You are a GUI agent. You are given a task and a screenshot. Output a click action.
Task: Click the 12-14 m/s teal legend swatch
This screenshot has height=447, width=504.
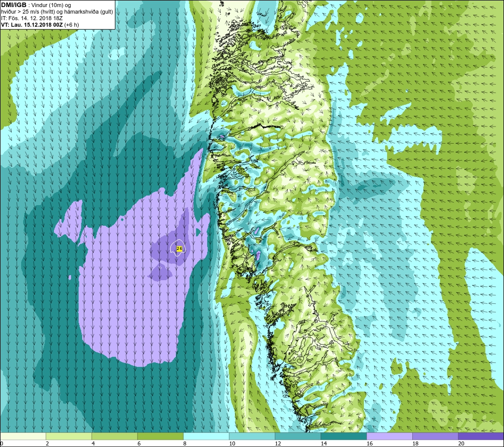[x=298, y=436]
